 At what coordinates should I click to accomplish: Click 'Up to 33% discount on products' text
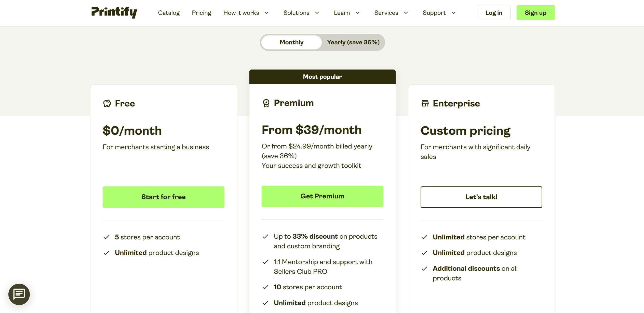(x=325, y=237)
